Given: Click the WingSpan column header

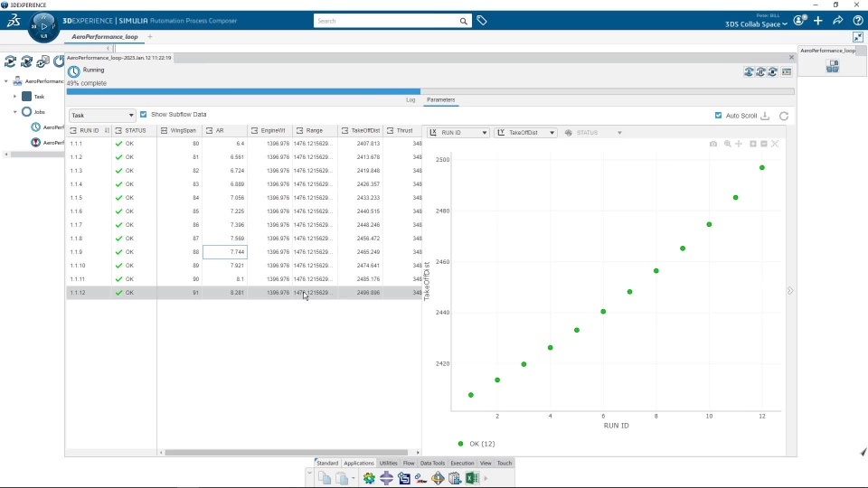Looking at the screenshot, I should coord(179,130).
